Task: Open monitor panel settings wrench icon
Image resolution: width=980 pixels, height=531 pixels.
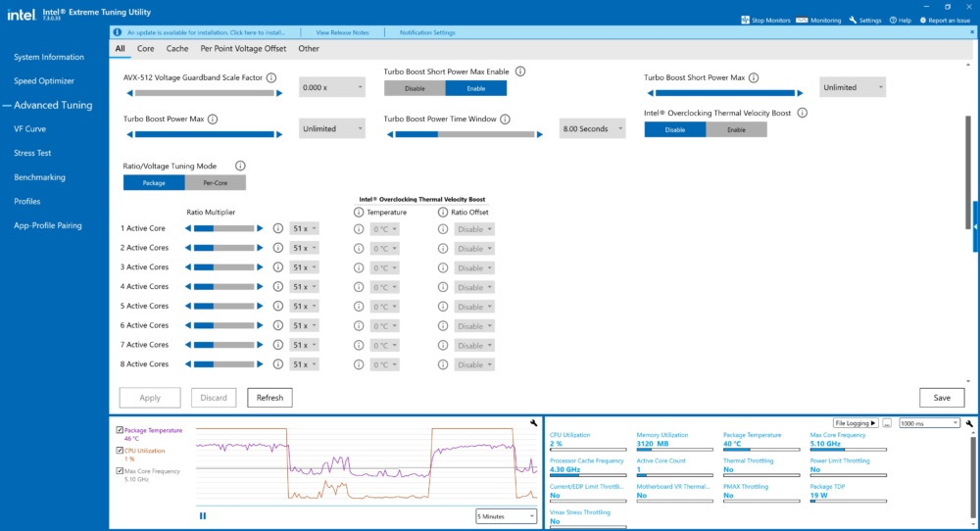Action: pyautogui.click(x=969, y=423)
